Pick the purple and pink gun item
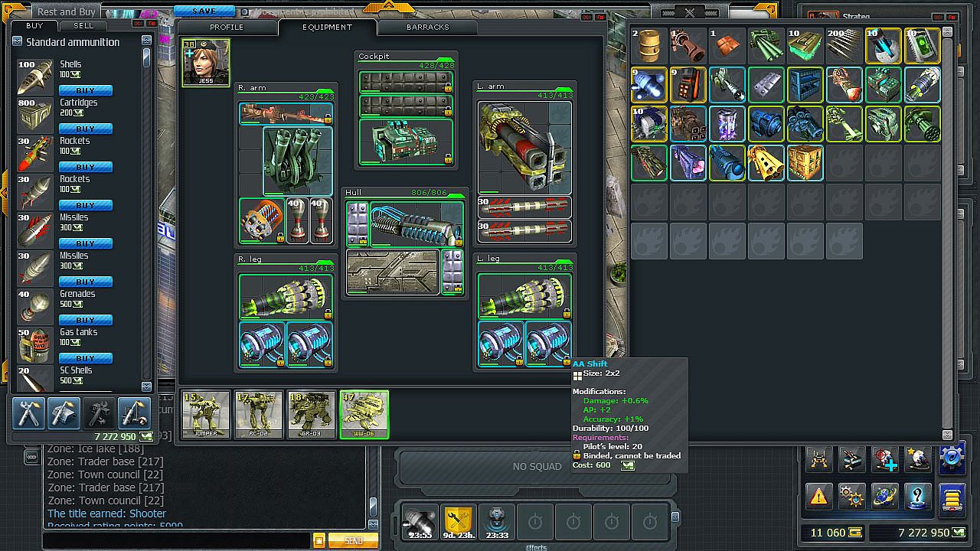Image resolution: width=980 pixels, height=551 pixels. pyautogui.click(x=688, y=162)
